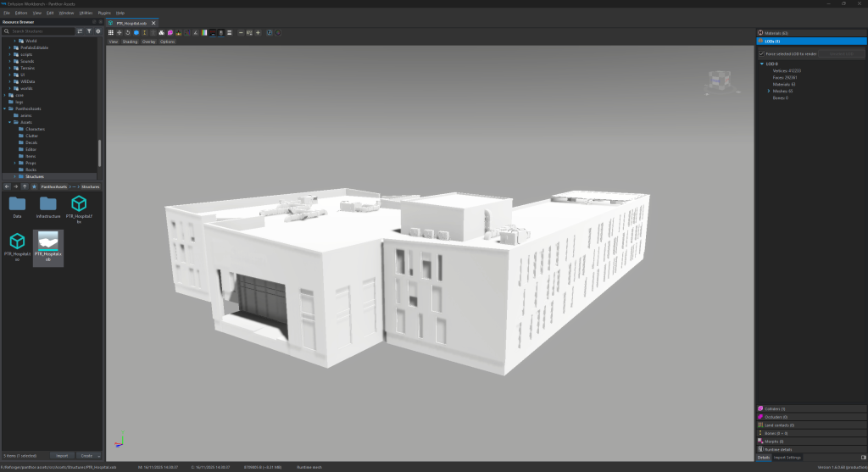This screenshot has width=868, height=472.
Task: Switch to the Import Settings tab
Action: click(787, 457)
